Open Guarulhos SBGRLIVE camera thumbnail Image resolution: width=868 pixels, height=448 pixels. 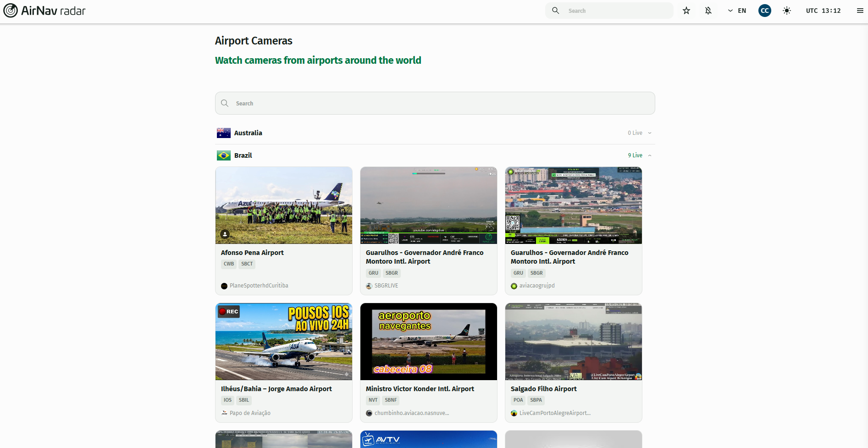point(429,205)
